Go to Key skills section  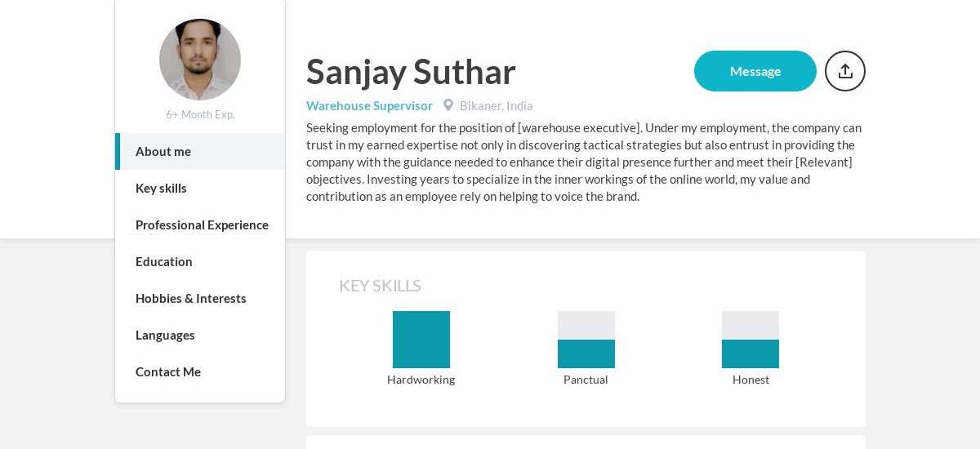tap(161, 188)
